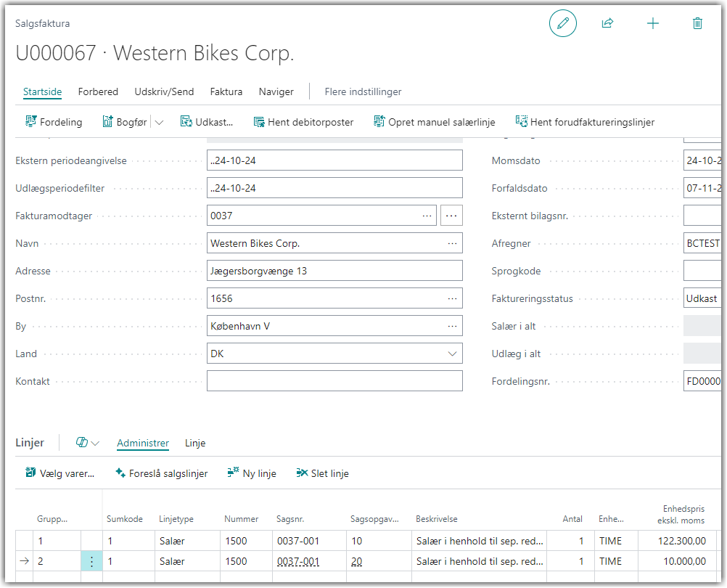Open the Naviger tab
727x588 pixels.
click(x=276, y=91)
